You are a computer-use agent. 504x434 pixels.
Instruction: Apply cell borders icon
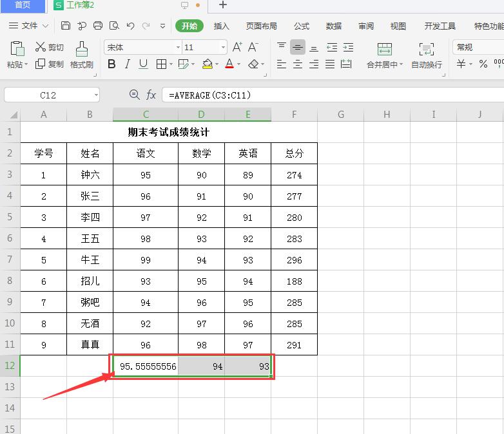[161, 64]
